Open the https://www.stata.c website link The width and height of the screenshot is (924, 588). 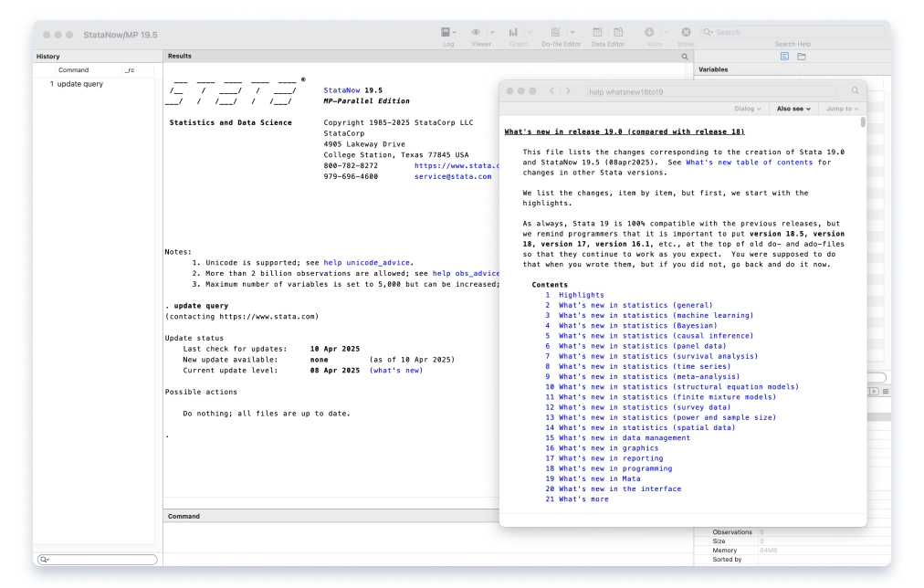(x=457, y=165)
